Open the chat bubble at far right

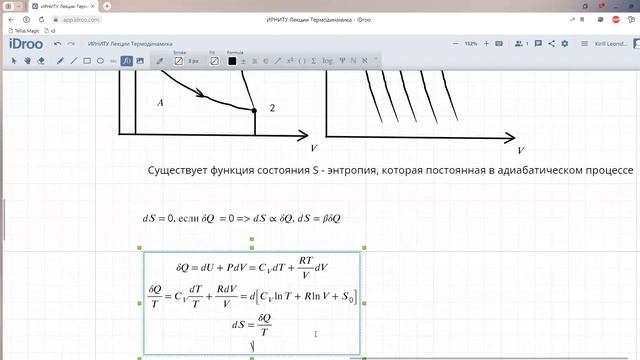636,43
